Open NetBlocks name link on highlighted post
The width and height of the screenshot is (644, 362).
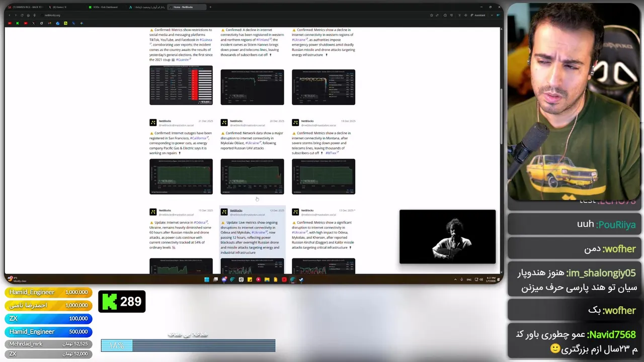[x=236, y=211]
